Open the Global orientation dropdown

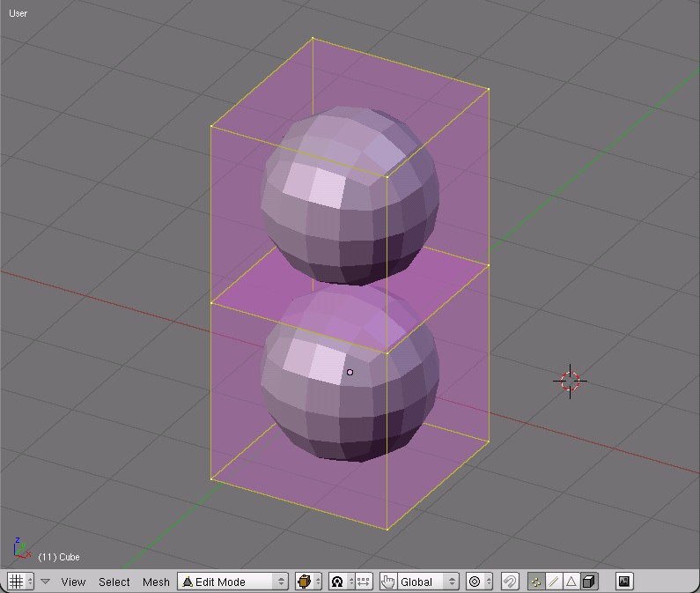click(428, 582)
